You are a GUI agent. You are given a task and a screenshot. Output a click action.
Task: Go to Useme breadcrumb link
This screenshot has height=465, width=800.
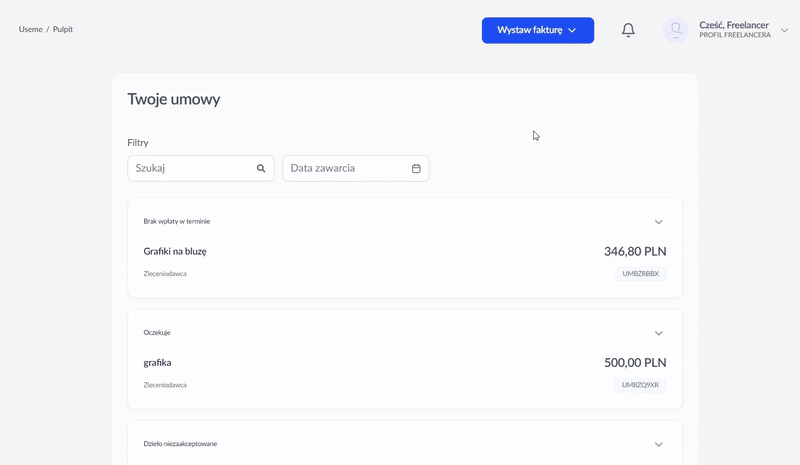(x=31, y=29)
